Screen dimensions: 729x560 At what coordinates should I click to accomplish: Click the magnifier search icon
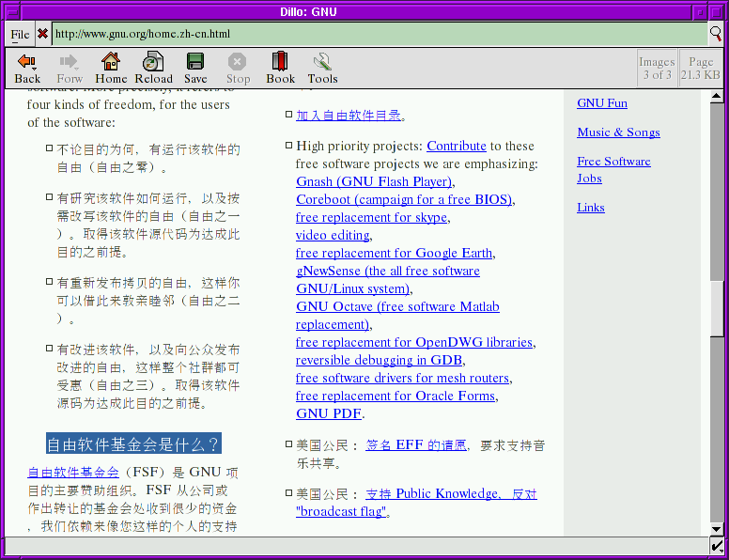(x=716, y=35)
